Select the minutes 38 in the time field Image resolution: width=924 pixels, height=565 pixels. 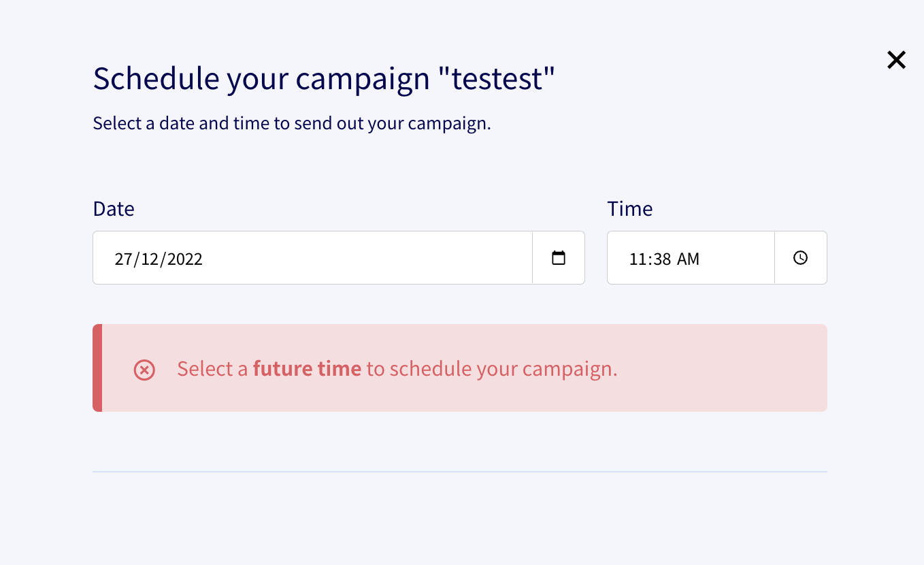[660, 259]
